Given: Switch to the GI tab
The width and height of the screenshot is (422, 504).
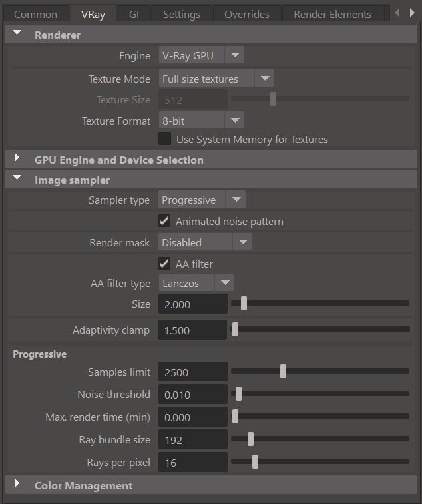Looking at the screenshot, I should (133, 14).
